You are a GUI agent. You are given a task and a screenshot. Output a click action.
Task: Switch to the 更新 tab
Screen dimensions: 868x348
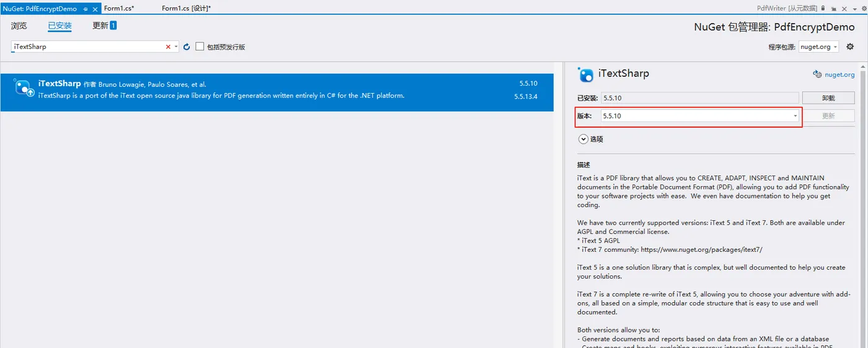click(x=100, y=25)
